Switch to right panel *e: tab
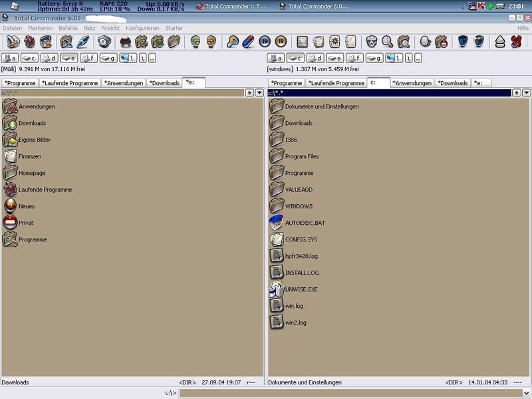 [x=481, y=83]
